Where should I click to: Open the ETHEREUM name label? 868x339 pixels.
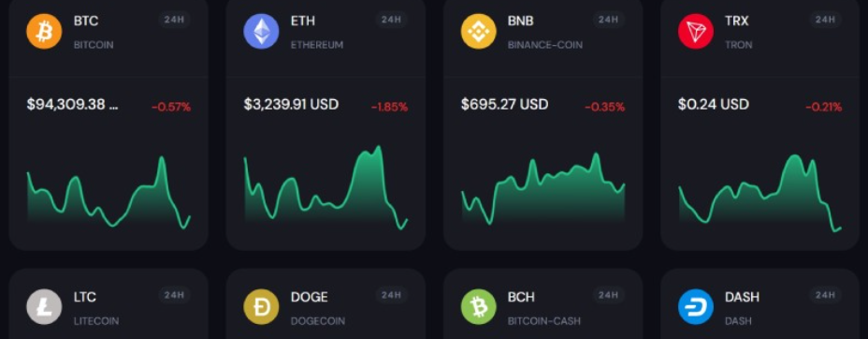pos(317,45)
